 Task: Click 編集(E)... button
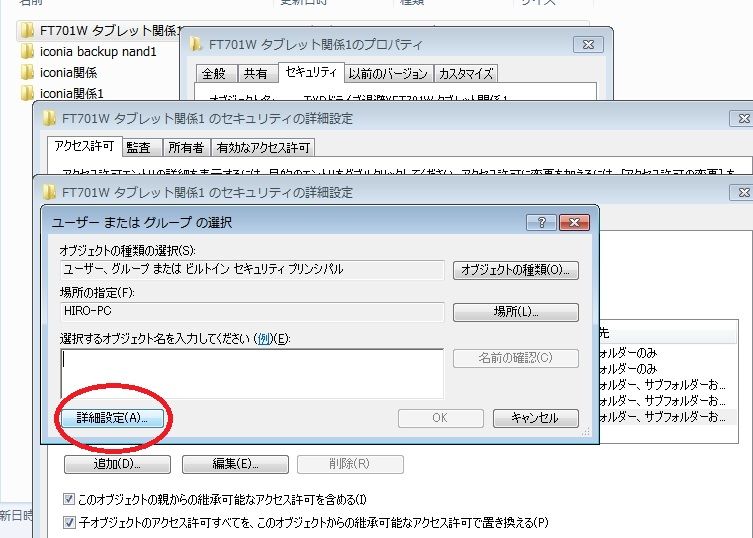pyautogui.click(x=235, y=464)
